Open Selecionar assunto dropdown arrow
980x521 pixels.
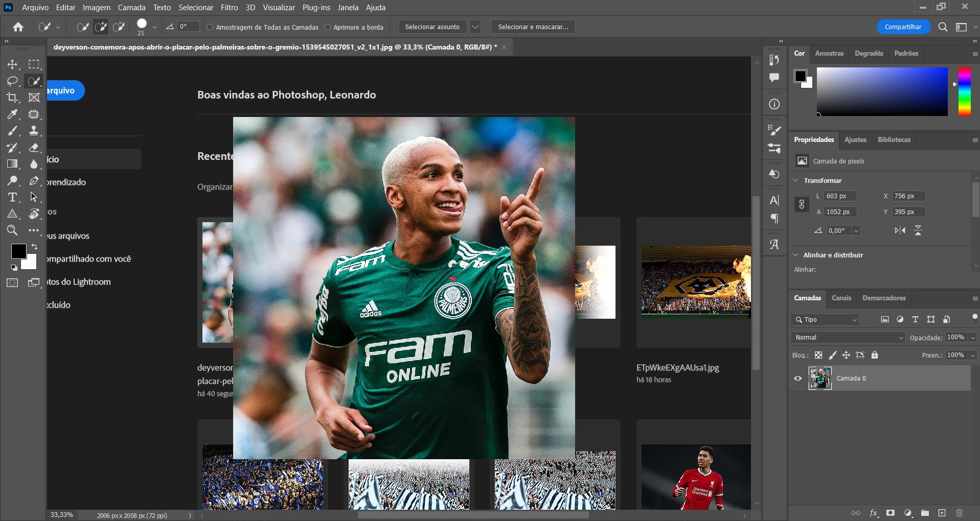(x=475, y=27)
